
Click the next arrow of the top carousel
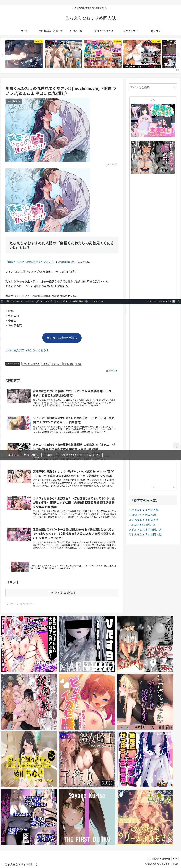point(178,55)
